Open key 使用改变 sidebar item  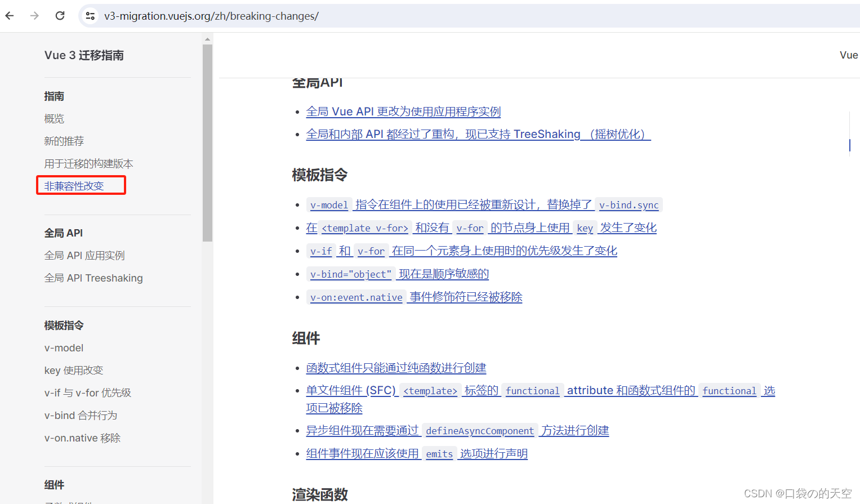pyautogui.click(x=74, y=371)
